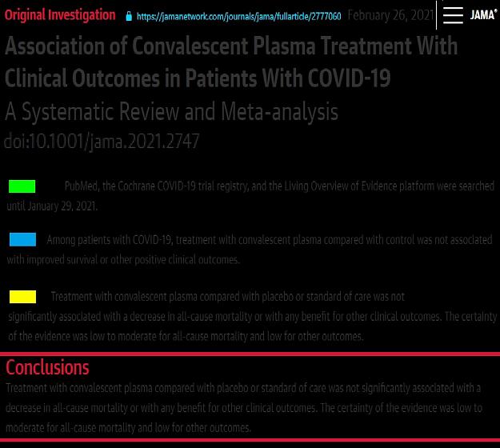This screenshot has height=448, width=500.
Task: Click the paragraph beside the blue swatch
Action: 250,250
